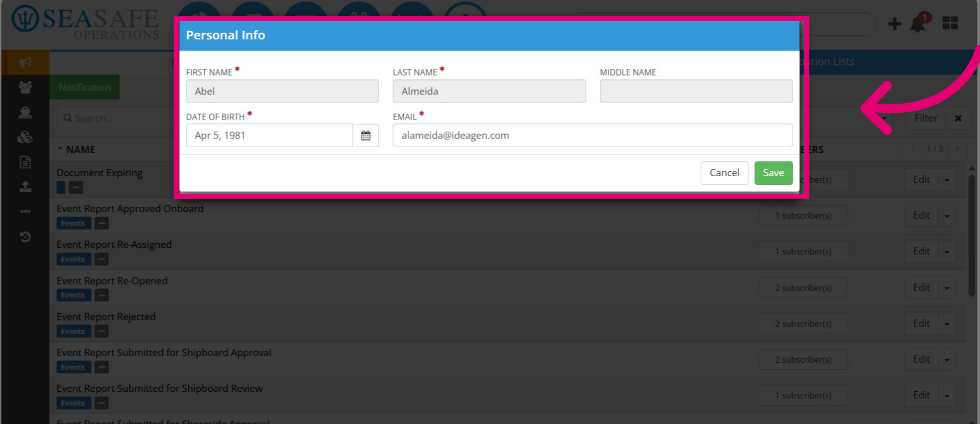Click the Filter button
This screenshot has height=424, width=980.
pyautogui.click(x=926, y=118)
